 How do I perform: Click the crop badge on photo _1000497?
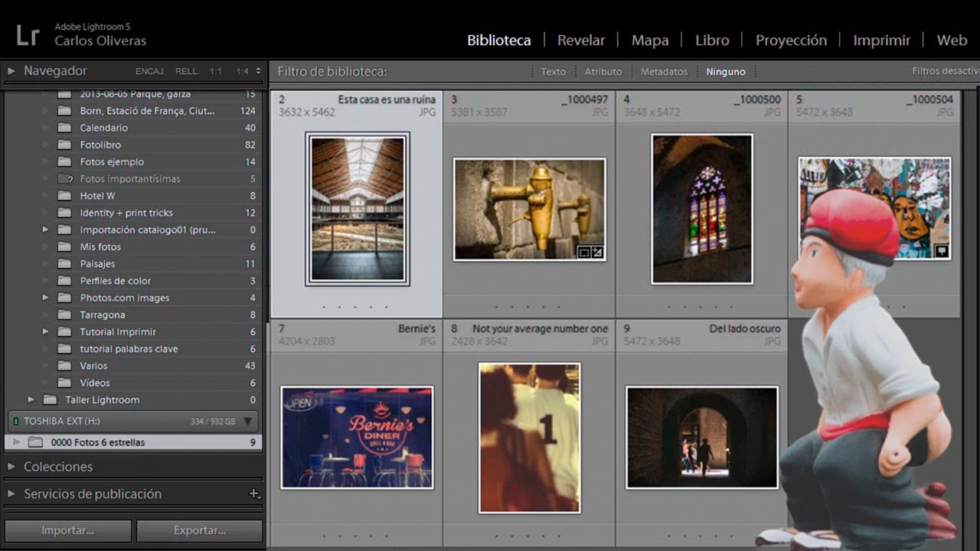pyautogui.click(x=584, y=252)
